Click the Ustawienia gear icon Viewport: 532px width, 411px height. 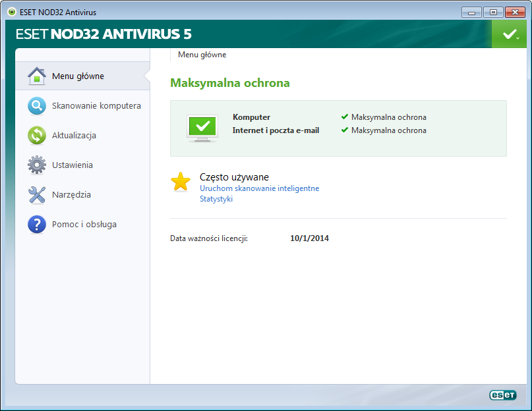click(37, 165)
